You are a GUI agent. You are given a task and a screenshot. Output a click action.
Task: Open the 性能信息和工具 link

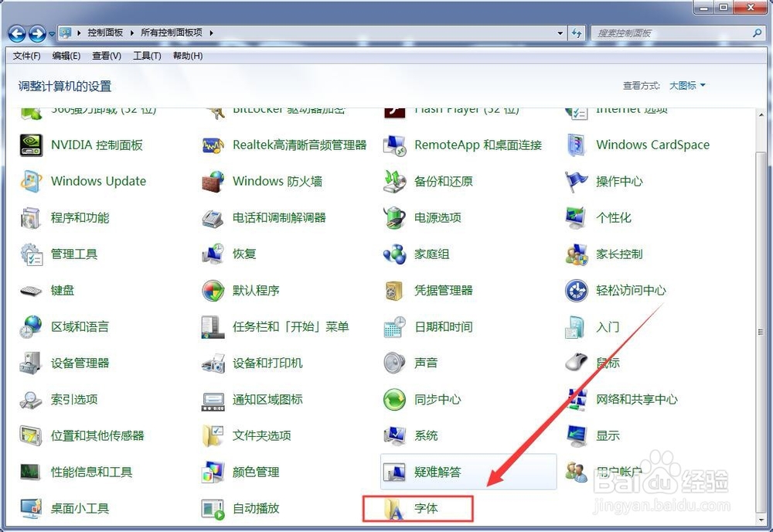coord(91,472)
